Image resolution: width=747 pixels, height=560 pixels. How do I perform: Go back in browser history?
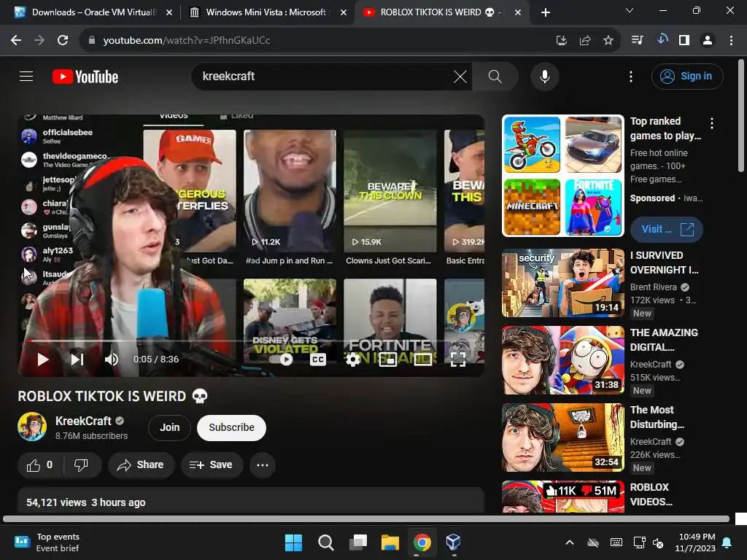tap(16, 41)
